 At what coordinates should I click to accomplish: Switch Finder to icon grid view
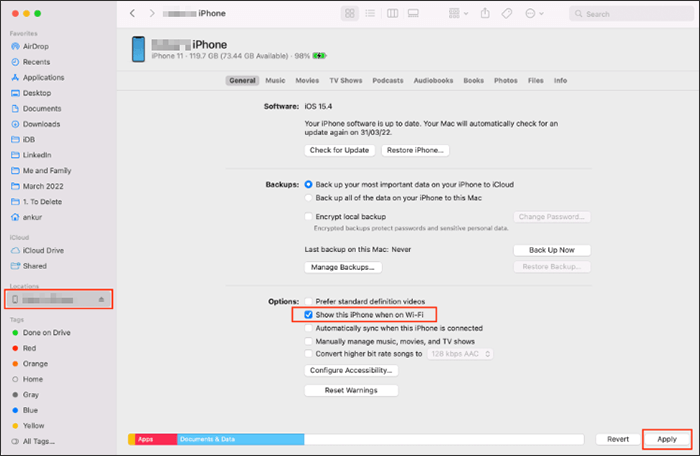tap(350, 13)
